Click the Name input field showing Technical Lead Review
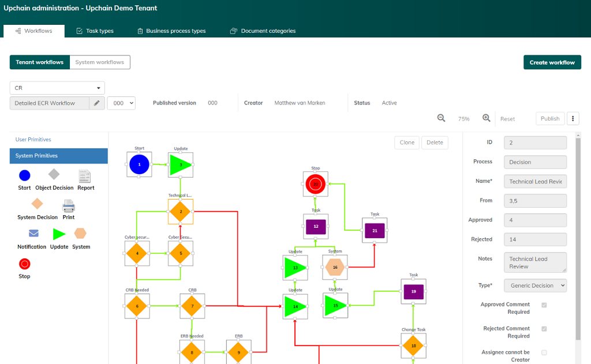The width and height of the screenshot is (591, 364). pos(535,181)
